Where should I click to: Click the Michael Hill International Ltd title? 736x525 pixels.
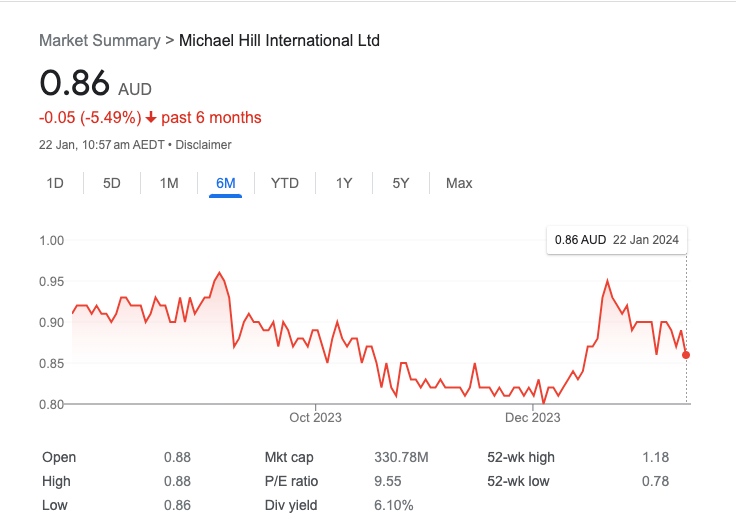click(x=279, y=40)
